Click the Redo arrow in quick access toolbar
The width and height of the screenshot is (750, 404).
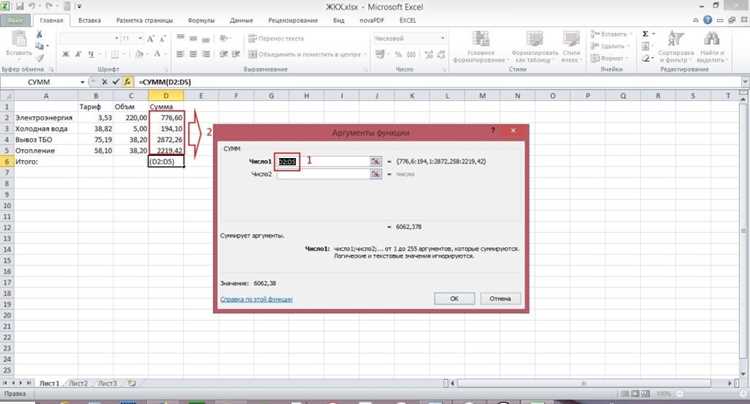[48, 6]
